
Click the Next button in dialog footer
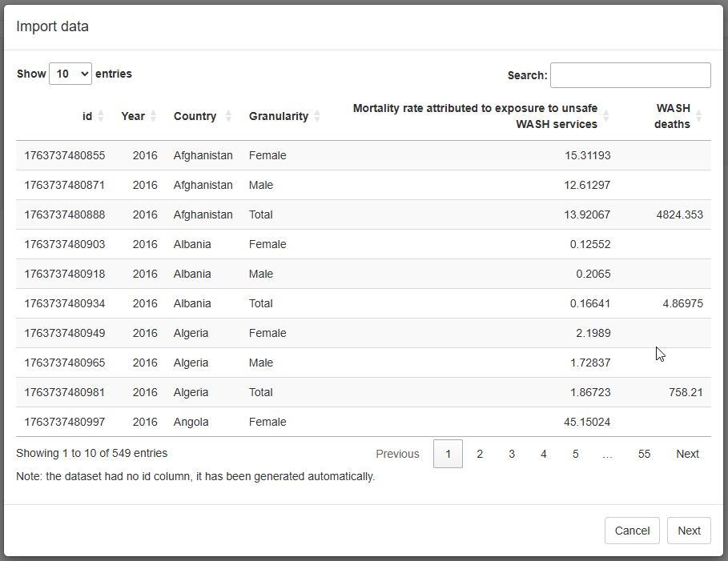(689, 531)
